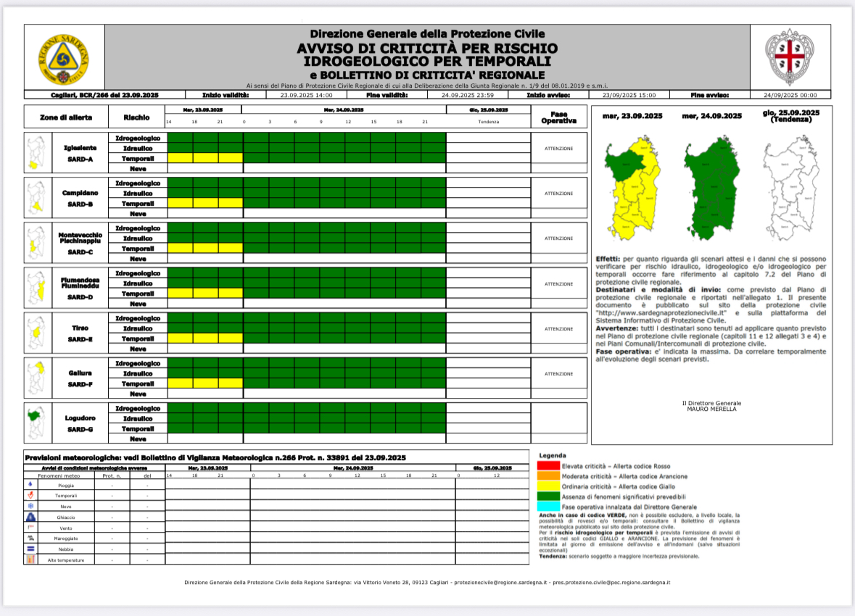
Task: Click the Alte temperature icon
Action: 30,560
